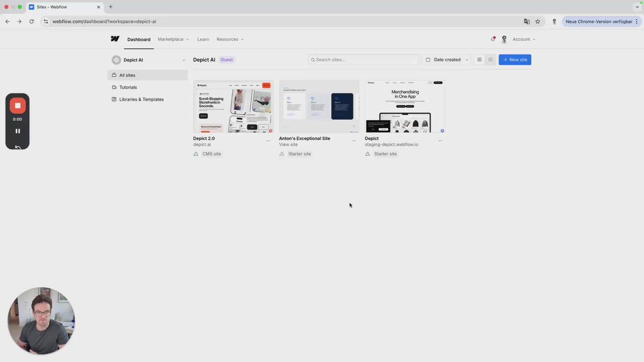644x362 pixels.
Task: Click the Libraries & Templates icon
Action: tap(114, 99)
